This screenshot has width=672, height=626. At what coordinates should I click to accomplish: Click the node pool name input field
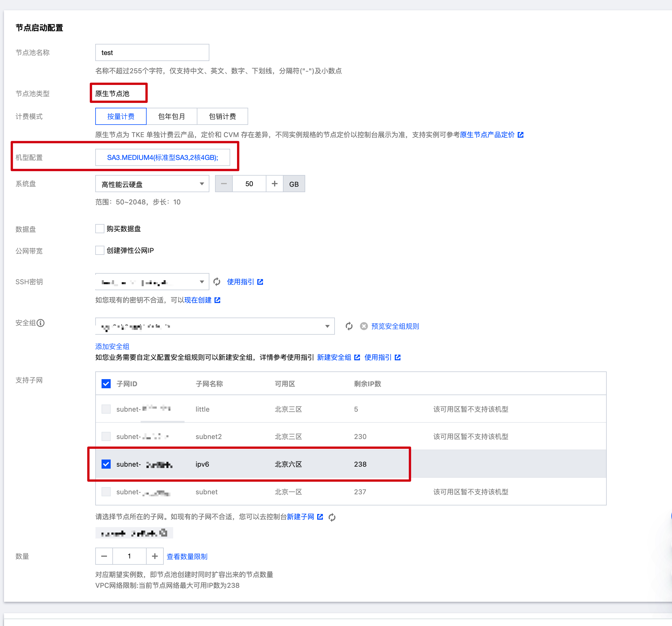(x=152, y=53)
